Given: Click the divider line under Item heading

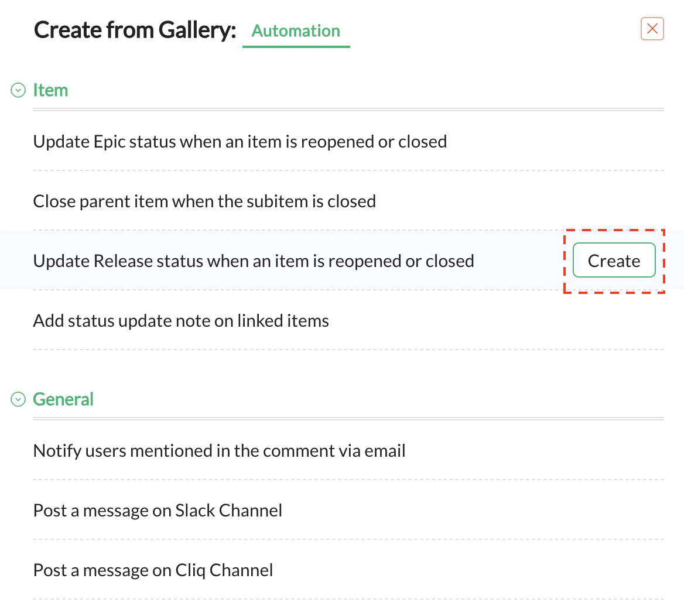Looking at the screenshot, I should click(x=348, y=109).
